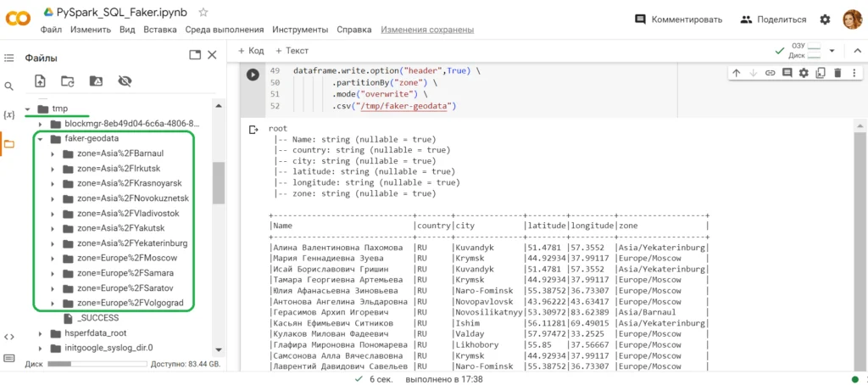Open the Файл menu
The image size is (868, 385).
pos(51,30)
